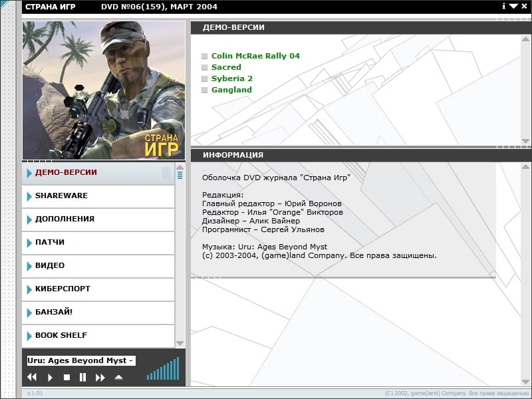Tick the Syberia 2 demo checkbox

pos(204,78)
